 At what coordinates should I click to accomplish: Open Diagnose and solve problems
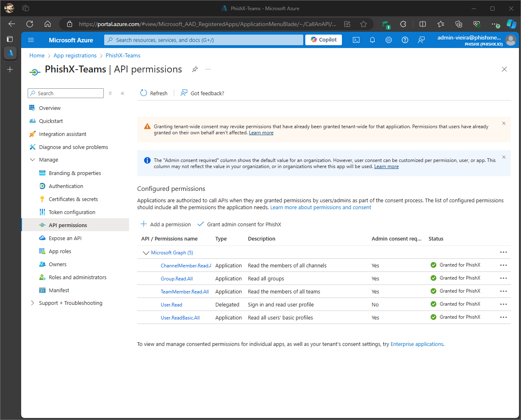pos(74,147)
